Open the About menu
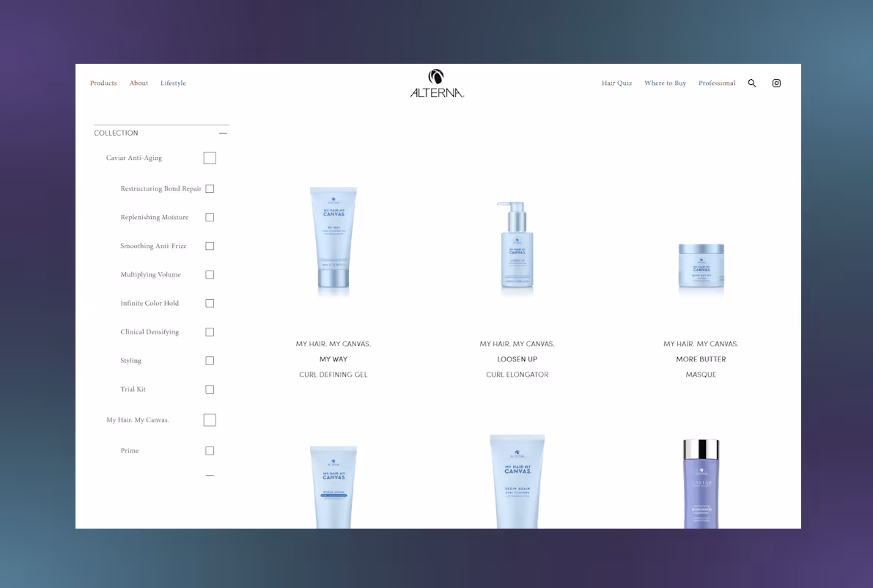Image resolution: width=873 pixels, height=588 pixels. click(x=139, y=83)
